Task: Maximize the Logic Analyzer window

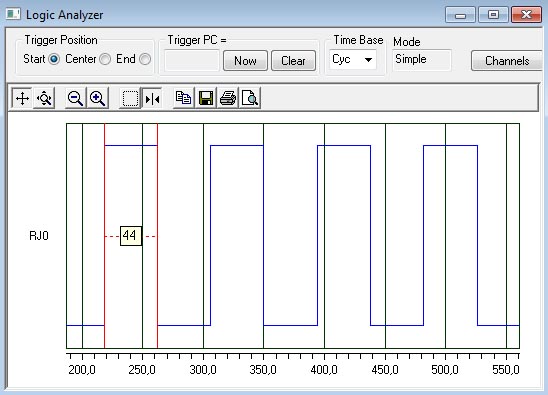Action: tap(493, 15)
